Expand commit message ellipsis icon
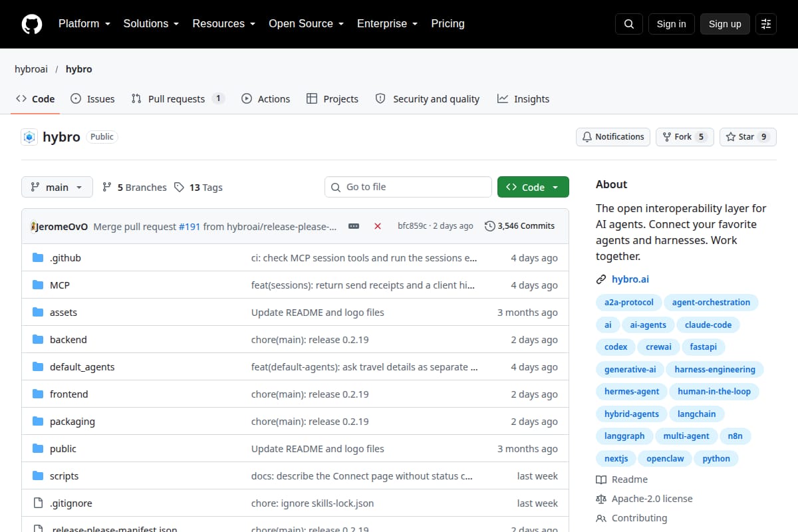The width and height of the screenshot is (798, 532). [x=354, y=226]
